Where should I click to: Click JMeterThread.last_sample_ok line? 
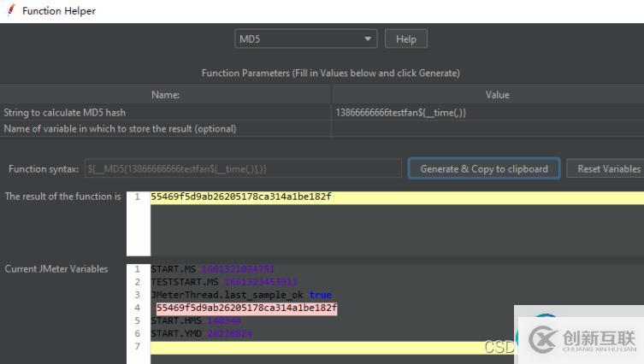pos(241,295)
